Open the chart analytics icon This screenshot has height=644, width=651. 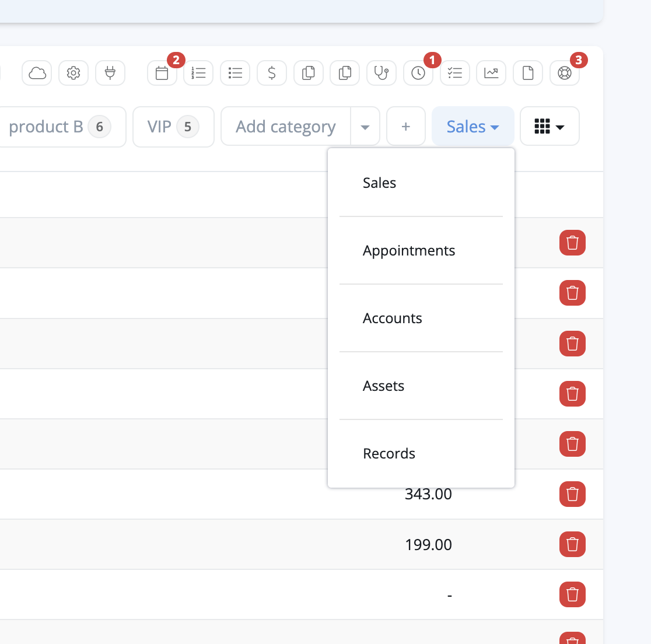[491, 73]
